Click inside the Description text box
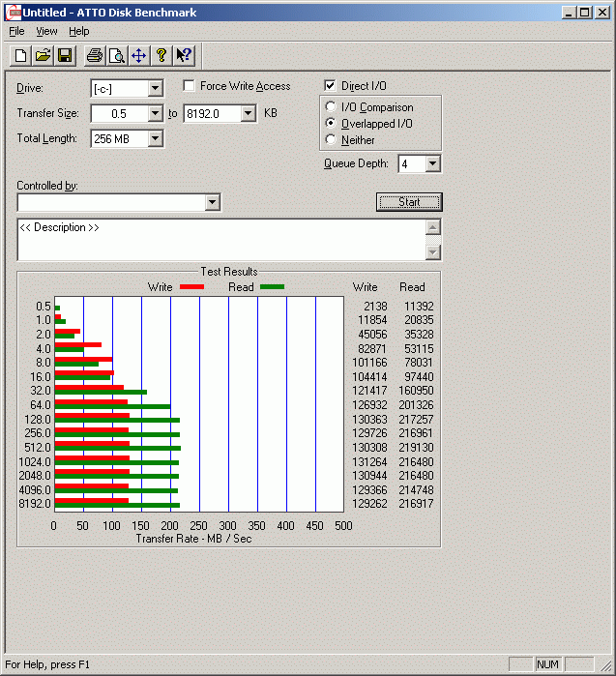The width and height of the screenshot is (616, 676). [221, 240]
